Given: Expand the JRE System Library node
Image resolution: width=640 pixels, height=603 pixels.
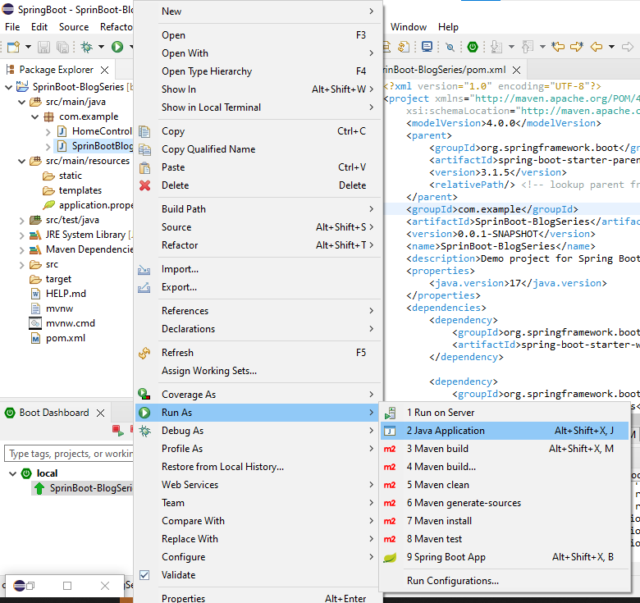Looking at the screenshot, I should [x=22, y=235].
